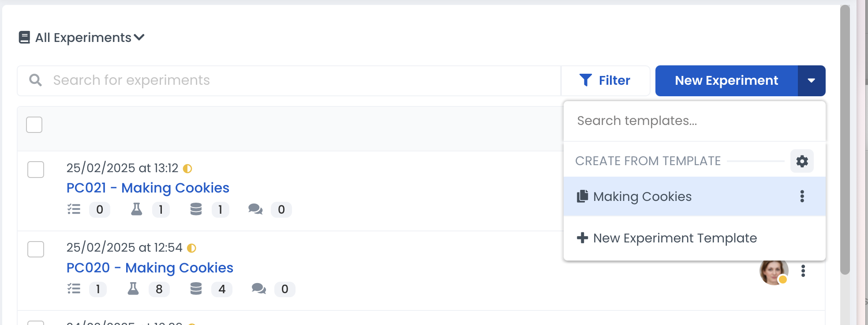Viewport: 868px width, 325px height.
Task: Create a New Experiment
Action: tap(726, 81)
